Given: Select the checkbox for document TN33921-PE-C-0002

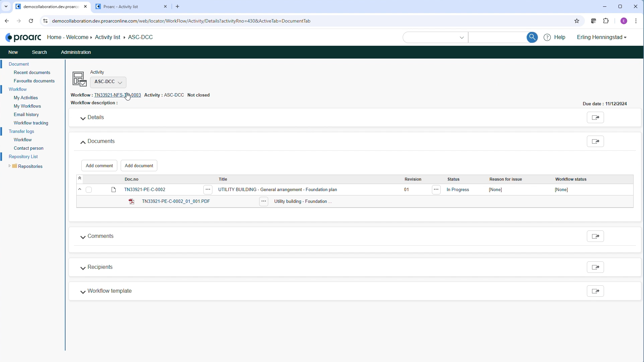Looking at the screenshot, I should tap(89, 190).
